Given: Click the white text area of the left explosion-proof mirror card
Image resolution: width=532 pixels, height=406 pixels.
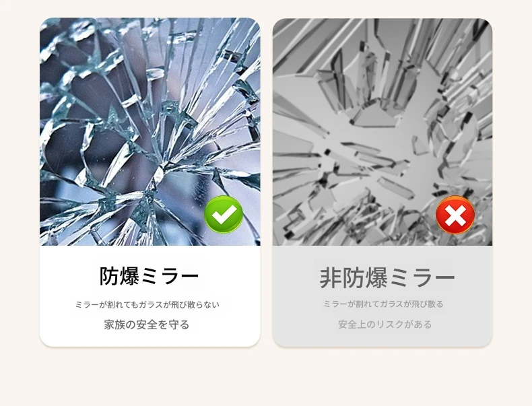Looking at the screenshot, I should tap(150, 296).
